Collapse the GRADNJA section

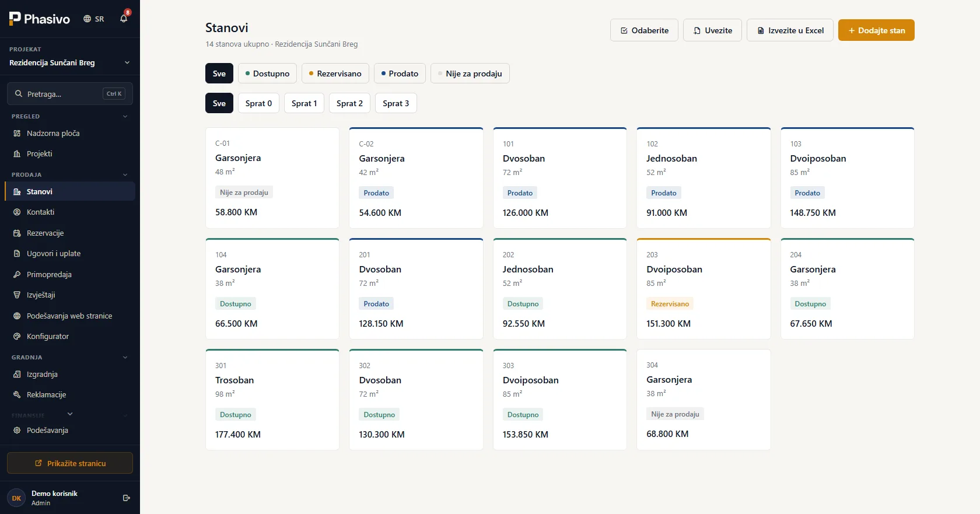pos(125,357)
